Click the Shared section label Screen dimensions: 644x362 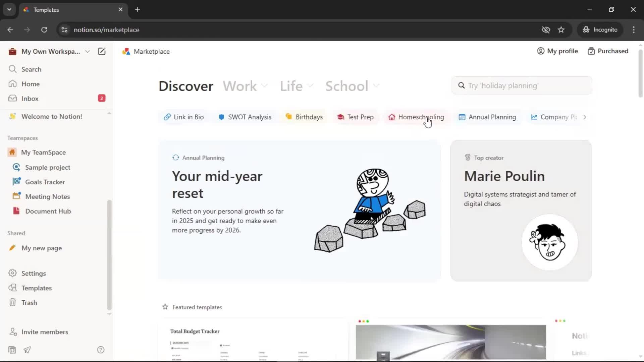point(16,233)
